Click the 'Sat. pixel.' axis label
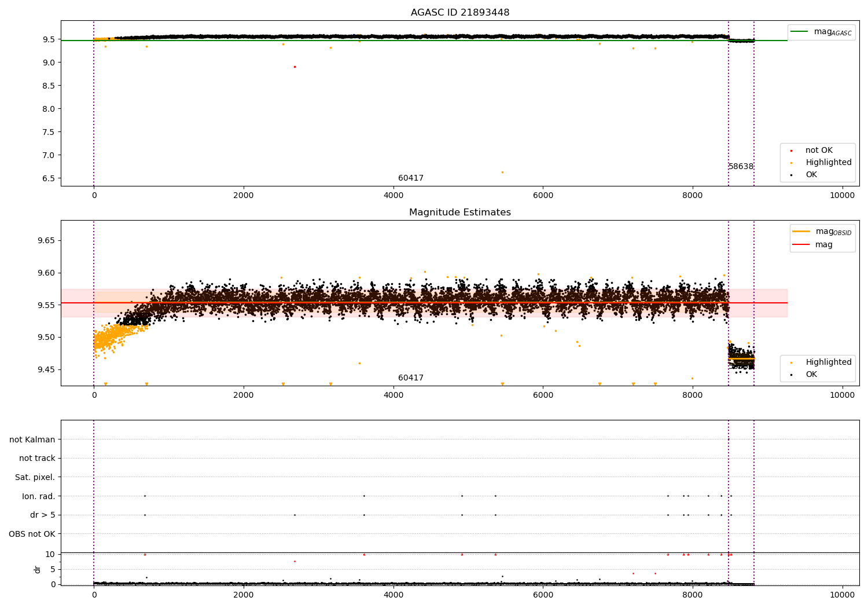 point(35,478)
